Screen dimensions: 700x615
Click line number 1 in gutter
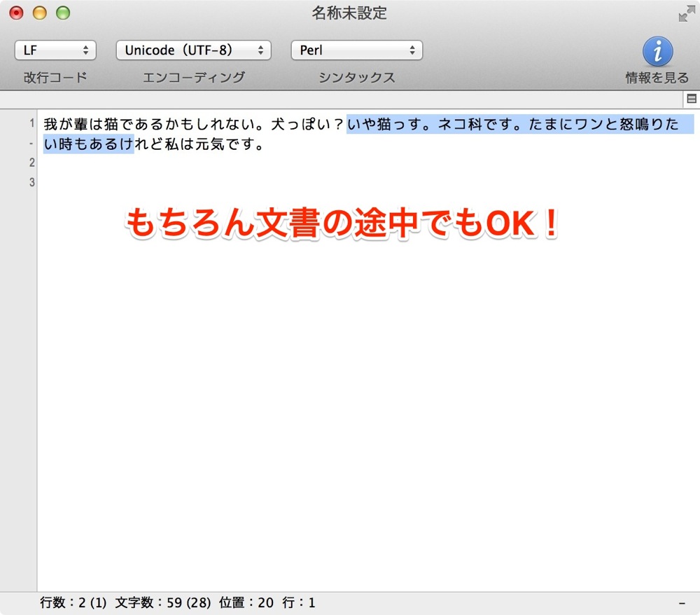click(x=31, y=123)
